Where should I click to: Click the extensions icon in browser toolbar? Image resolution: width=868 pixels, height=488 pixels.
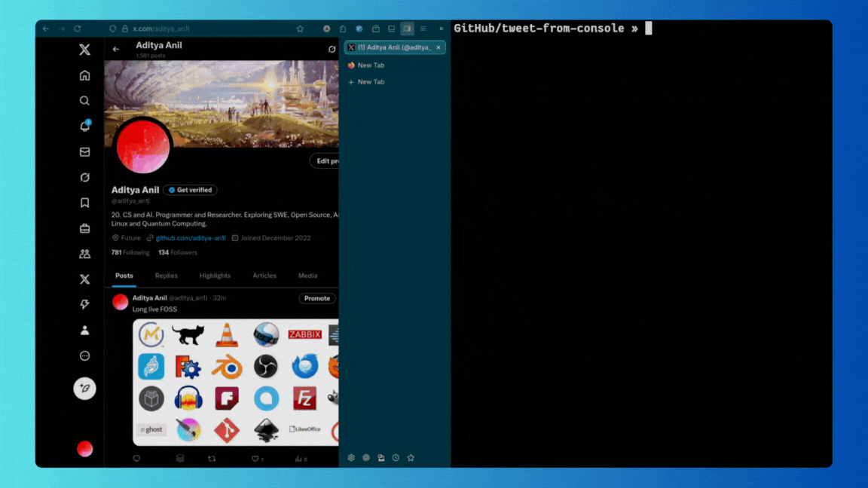tap(343, 29)
